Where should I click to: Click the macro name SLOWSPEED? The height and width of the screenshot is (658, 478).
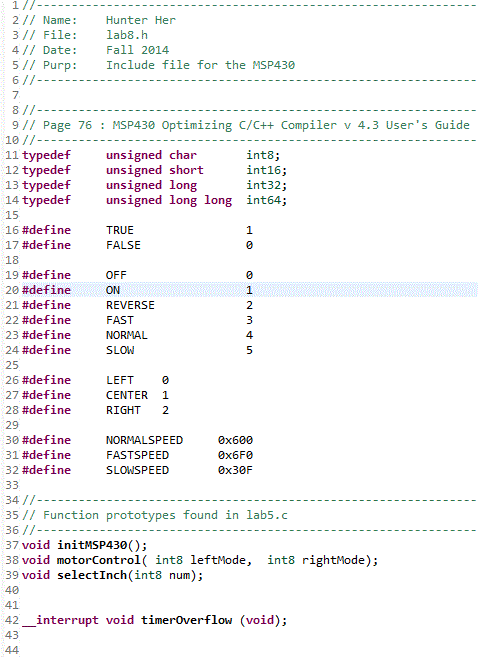(x=137, y=470)
